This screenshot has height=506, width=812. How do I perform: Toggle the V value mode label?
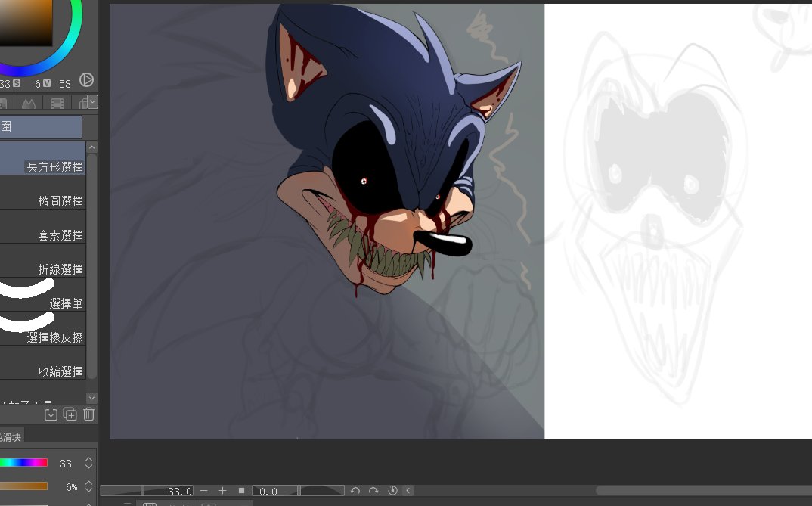[x=47, y=83]
